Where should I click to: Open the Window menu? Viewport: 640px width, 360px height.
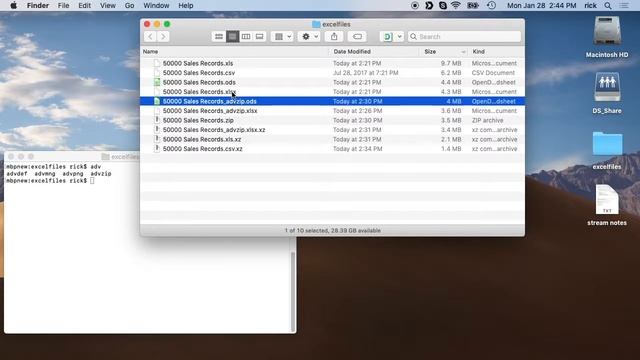pyautogui.click(x=156, y=6)
